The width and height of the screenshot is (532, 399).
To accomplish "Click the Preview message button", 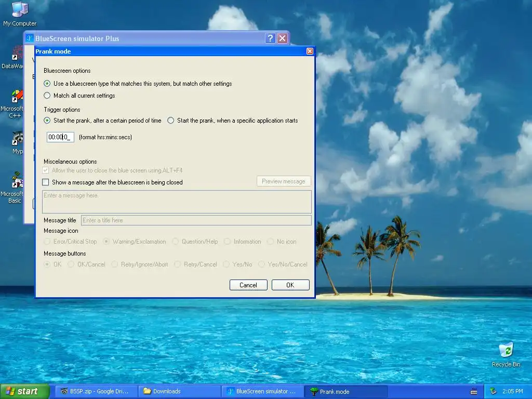I will pyautogui.click(x=284, y=181).
